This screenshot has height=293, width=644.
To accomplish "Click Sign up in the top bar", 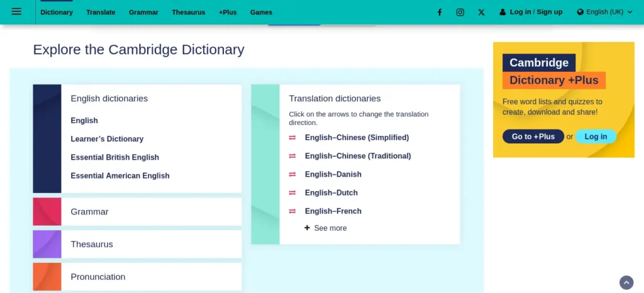I will click(550, 12).
